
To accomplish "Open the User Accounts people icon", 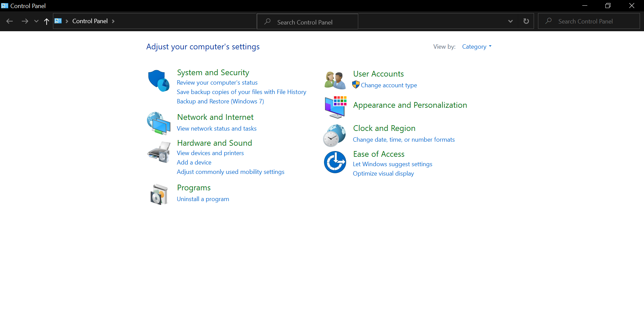I will tap(335, 80).
